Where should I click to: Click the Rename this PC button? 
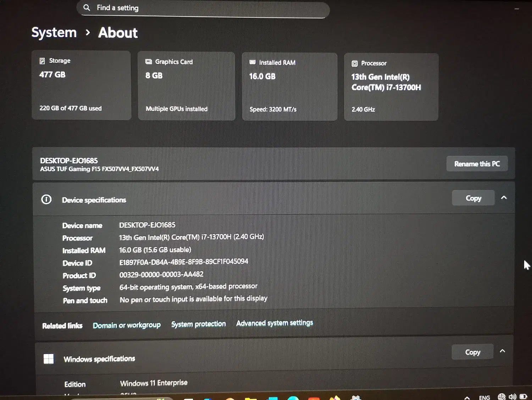pyautogui.click(x=477, y=163)
